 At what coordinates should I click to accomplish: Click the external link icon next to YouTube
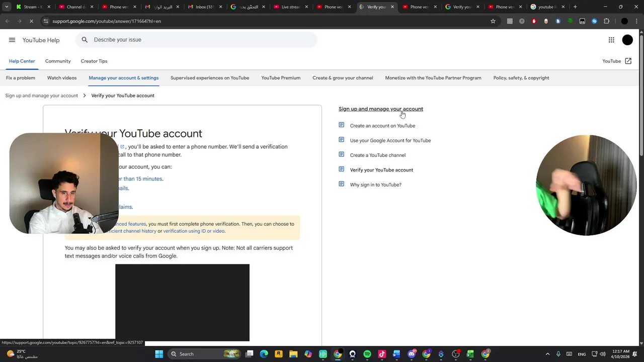click(x=628, y=61)
